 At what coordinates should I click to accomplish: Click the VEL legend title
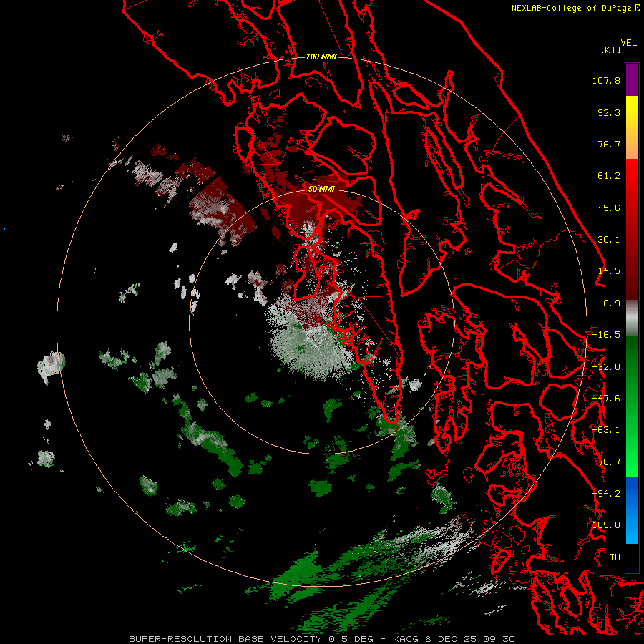[x=628, y=43]
